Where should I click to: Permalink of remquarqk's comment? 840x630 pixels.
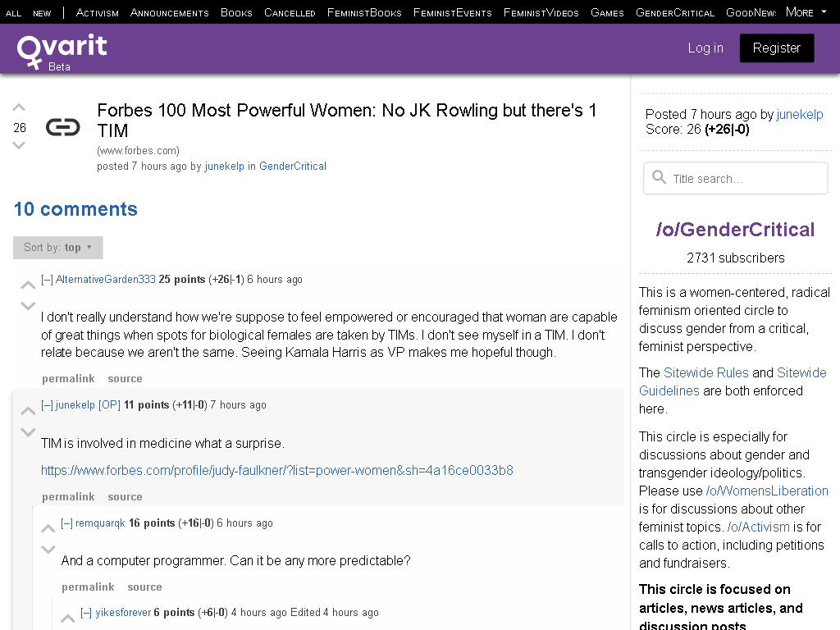(x=88, y=587)
